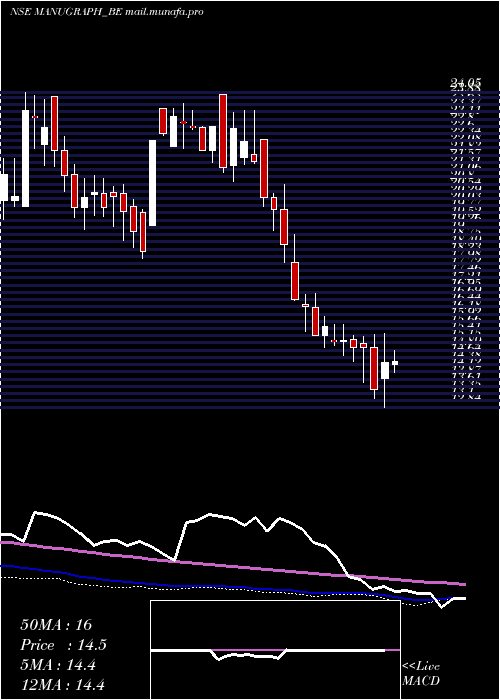Image resolution: width=500 pixels, height=700 pixels.
Task: Click the '5MA : 14.4' value
Action: pos(58,665)
